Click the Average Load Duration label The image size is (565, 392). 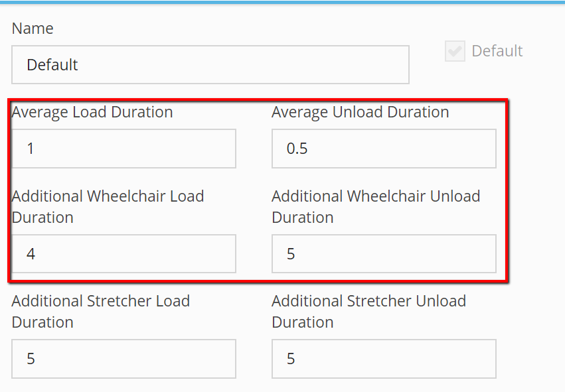92,112
